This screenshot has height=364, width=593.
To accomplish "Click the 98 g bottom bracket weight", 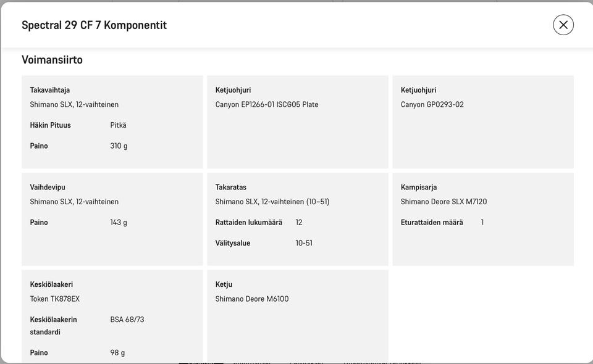I will pos(117,353).
